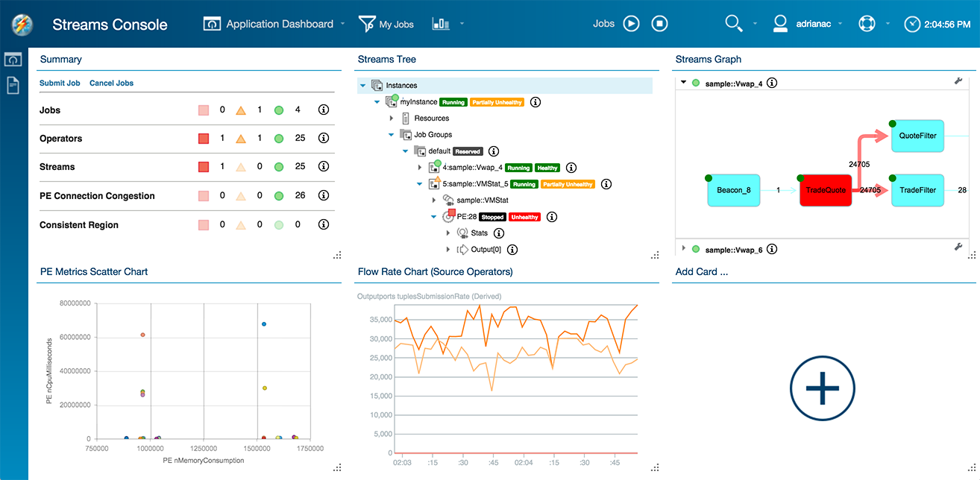Open My Jobs in the header
This screenshot has width=980, height=480.
point(386,24)
